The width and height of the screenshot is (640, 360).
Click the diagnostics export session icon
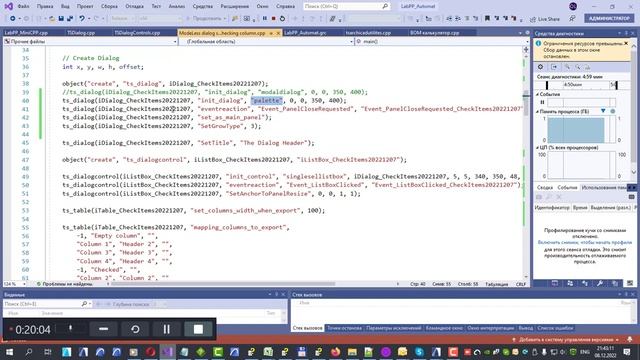(x=554, y=67)
